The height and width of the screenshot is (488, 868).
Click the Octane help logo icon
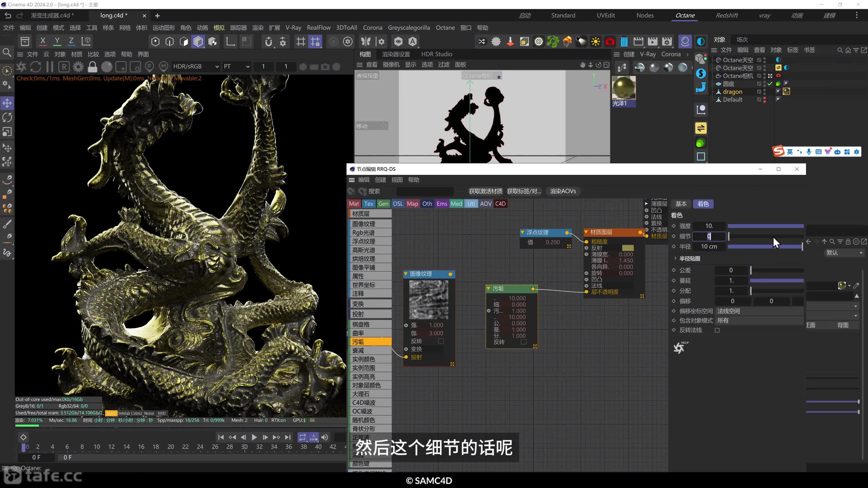680,348
